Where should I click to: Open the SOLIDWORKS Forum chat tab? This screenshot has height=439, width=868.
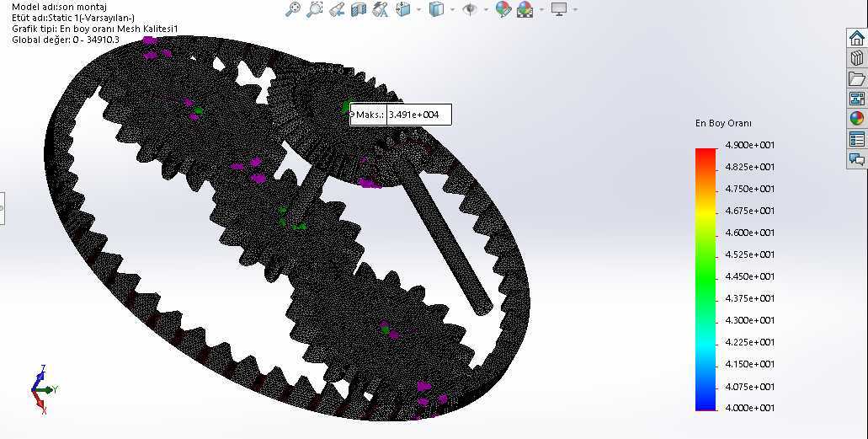[x=856, y=159]
